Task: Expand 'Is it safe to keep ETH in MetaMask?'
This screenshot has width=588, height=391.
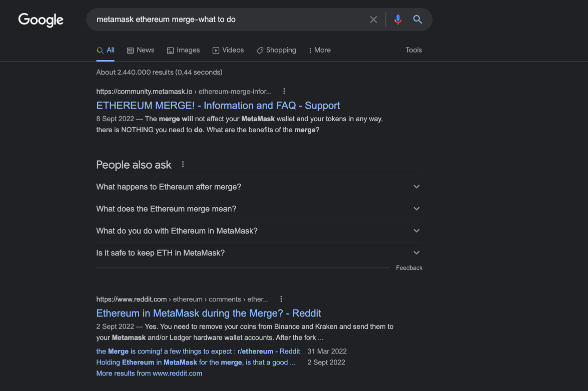Action: [x=259, y=253]
